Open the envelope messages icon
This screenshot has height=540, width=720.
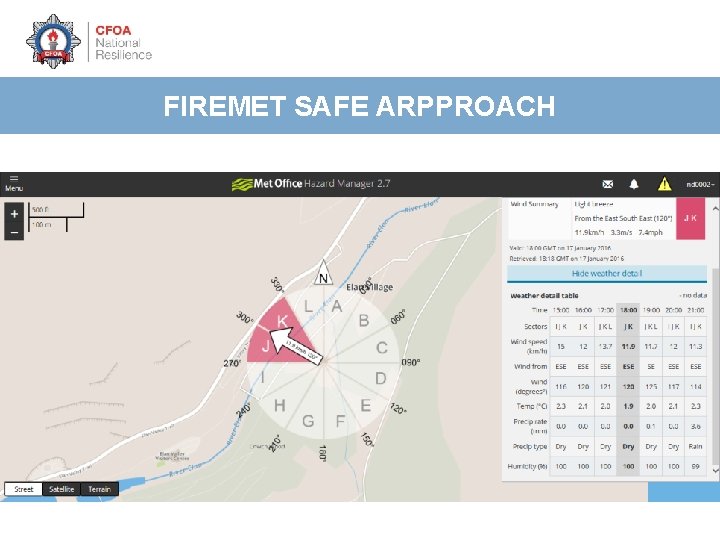pos(608,184)
